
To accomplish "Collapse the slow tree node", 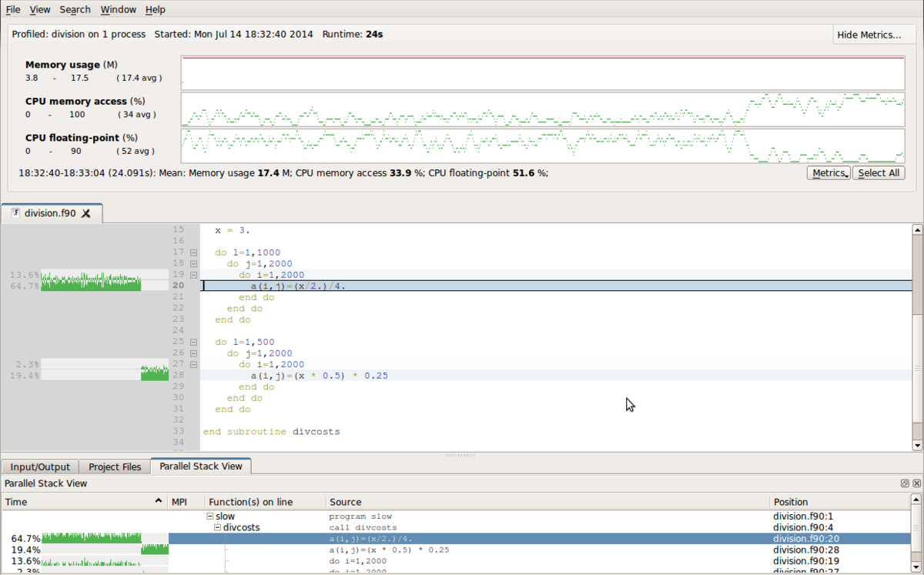I will pyautogui.click(x=209, y=516).
